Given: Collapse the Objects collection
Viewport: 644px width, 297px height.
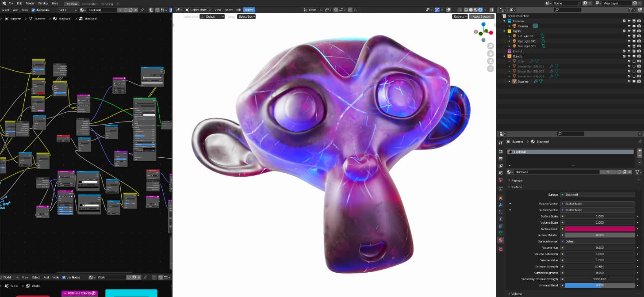Looking at the screenshot, I should tap(504, 56).
